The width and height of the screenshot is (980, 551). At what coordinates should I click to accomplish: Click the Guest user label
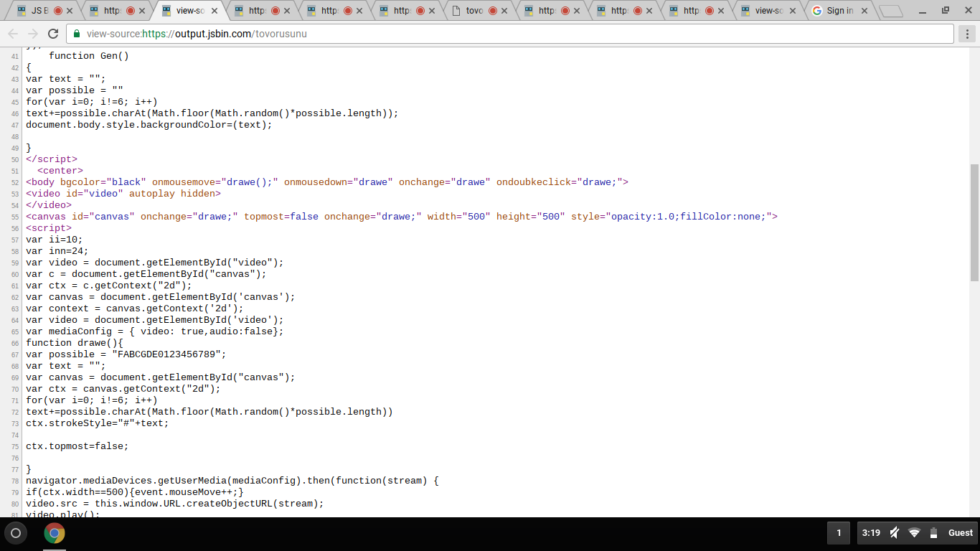[961, 533]
